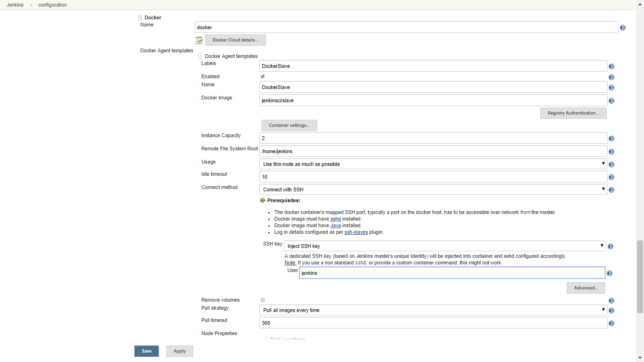The width and height of the screenshot is (644, 362).
Task: Click help icon for SSH key dropdown
Action: coord(611,247)
